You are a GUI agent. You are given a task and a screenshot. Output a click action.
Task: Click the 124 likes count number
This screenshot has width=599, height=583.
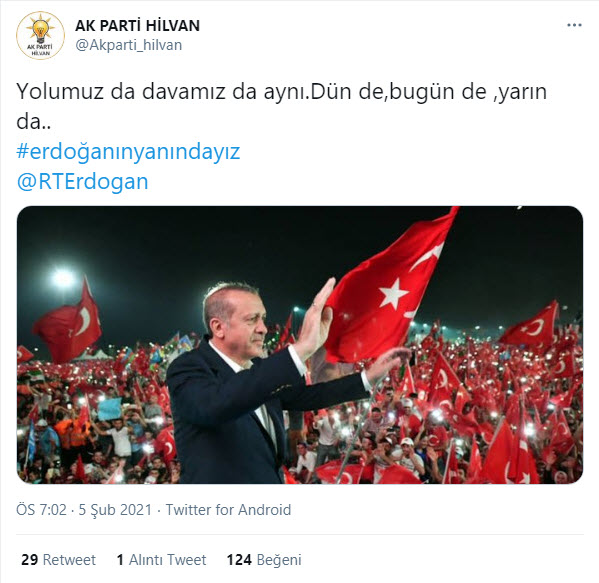(239, 560)
